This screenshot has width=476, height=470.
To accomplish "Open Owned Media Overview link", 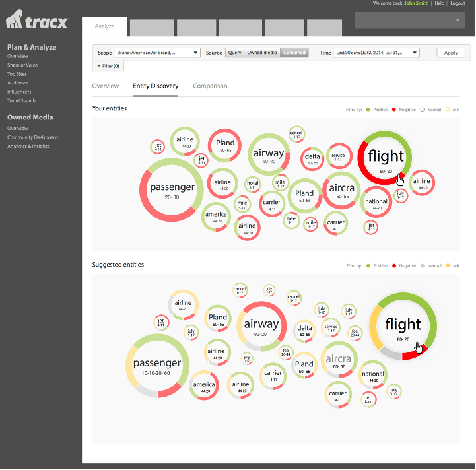I will [18, 129].
